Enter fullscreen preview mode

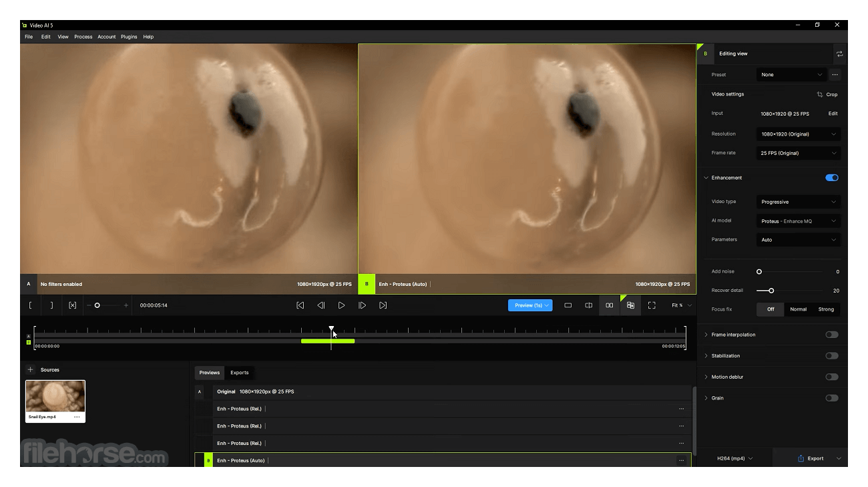coord(652,305)
